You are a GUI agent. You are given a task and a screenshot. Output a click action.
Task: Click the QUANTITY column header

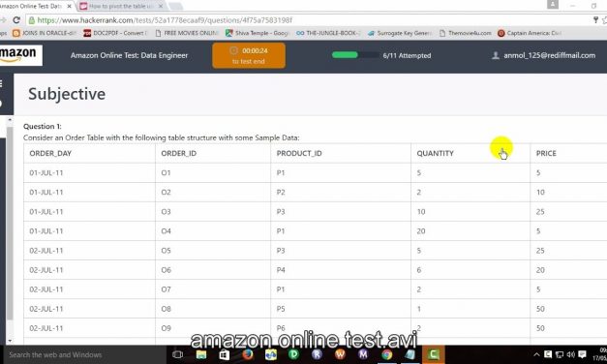tap(435, 153)
